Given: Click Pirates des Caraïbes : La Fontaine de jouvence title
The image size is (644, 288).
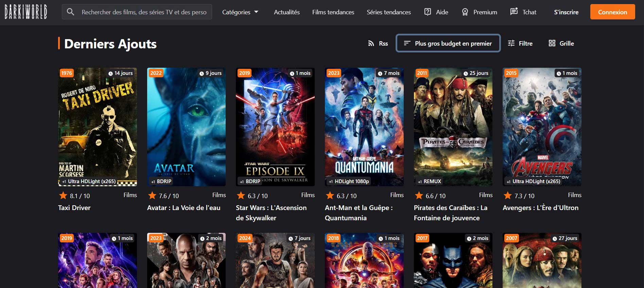Looking at the screenshot, I should [x=451, y=213].
